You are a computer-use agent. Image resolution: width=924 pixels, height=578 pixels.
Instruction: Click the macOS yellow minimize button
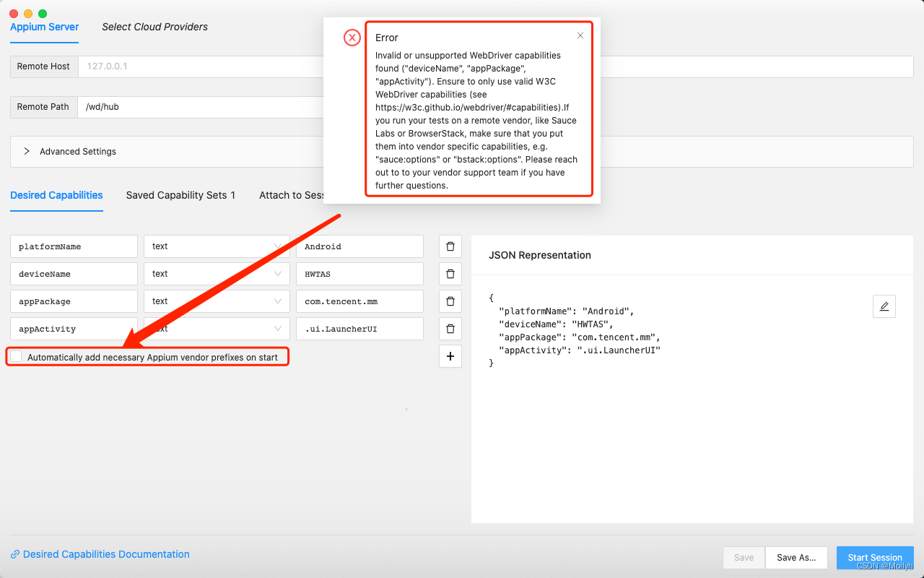[x=28, y=14]
